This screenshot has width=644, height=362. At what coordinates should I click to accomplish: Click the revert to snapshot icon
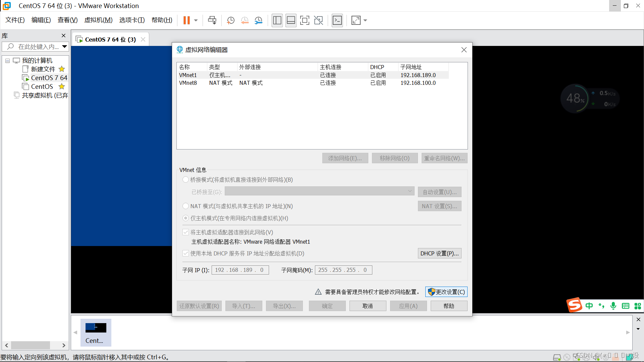[245, 20]
